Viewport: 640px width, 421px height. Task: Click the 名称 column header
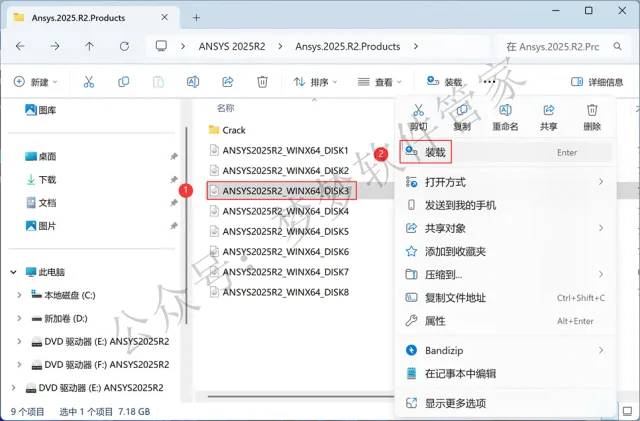click(x=226, y=108)
